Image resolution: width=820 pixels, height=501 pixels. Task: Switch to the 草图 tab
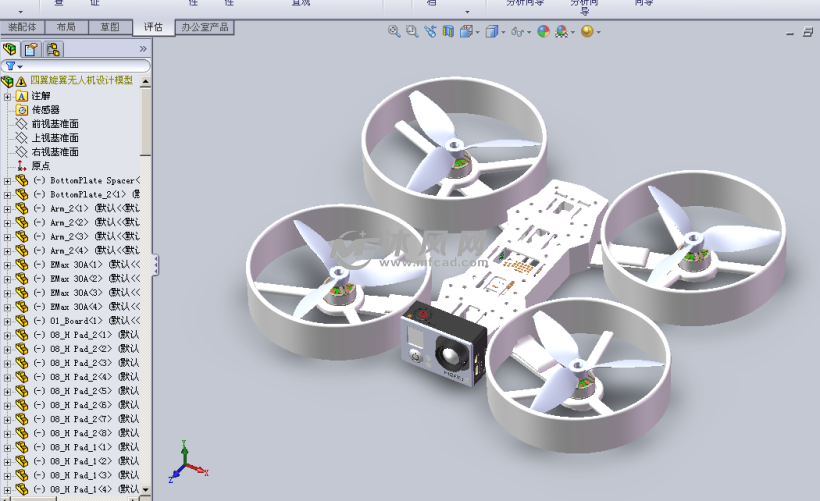(109, 27)
